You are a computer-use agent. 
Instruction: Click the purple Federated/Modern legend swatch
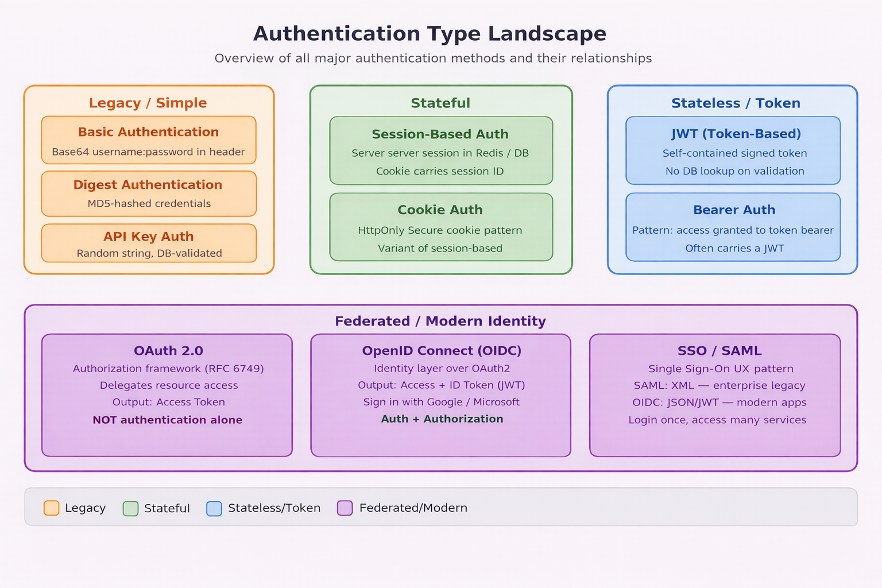(x=345, y=508)
